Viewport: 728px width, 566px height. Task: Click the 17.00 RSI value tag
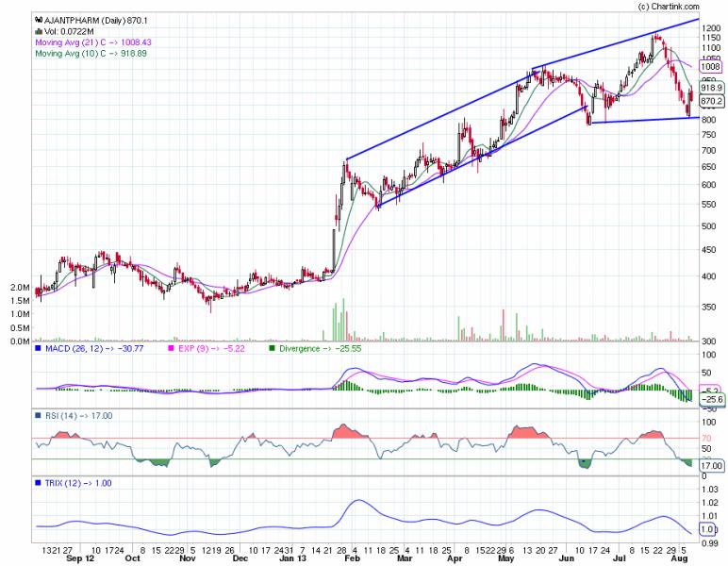pos(711,465)
